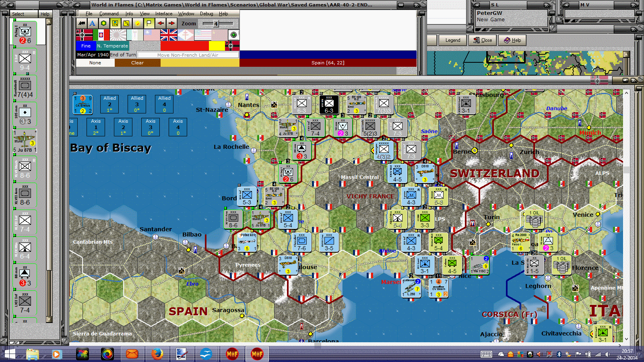Viewport: 644px width, 362px height.
Task: Click the sun weather toolbar icon
Action: pyautogui.click(x=138, y=23)
